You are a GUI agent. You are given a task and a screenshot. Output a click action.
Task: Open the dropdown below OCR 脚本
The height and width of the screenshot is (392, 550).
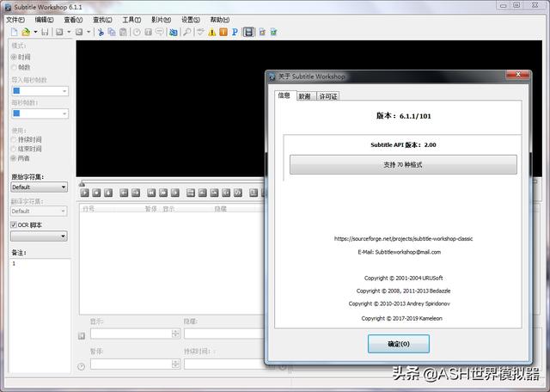(39, 236)
